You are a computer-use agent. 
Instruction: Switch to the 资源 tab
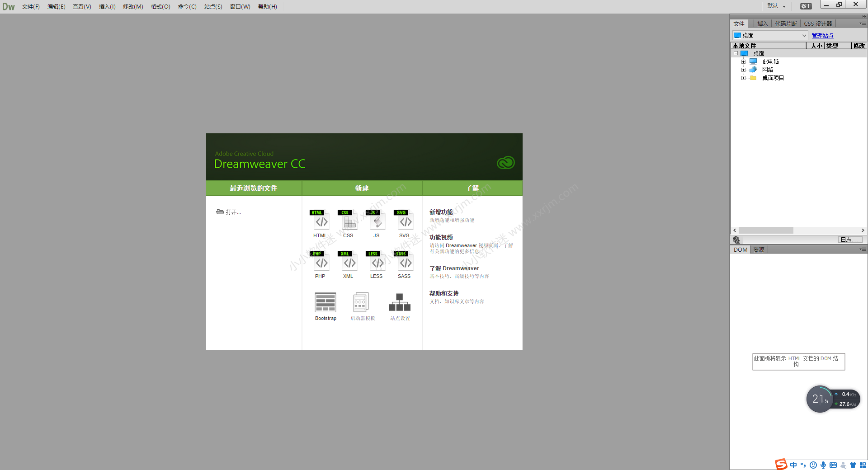[759, 249]
